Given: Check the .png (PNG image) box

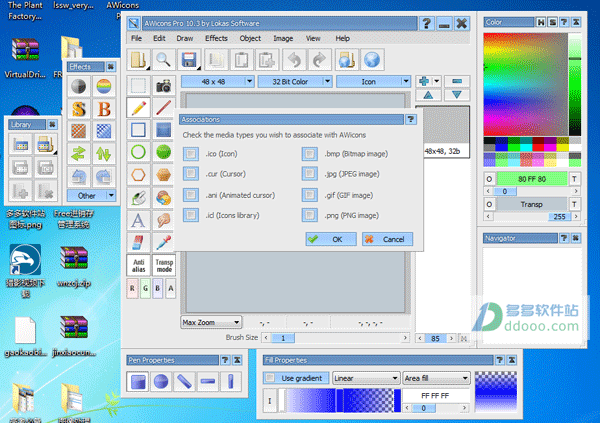Looking at the screenshot, I should tap(310, 215).
